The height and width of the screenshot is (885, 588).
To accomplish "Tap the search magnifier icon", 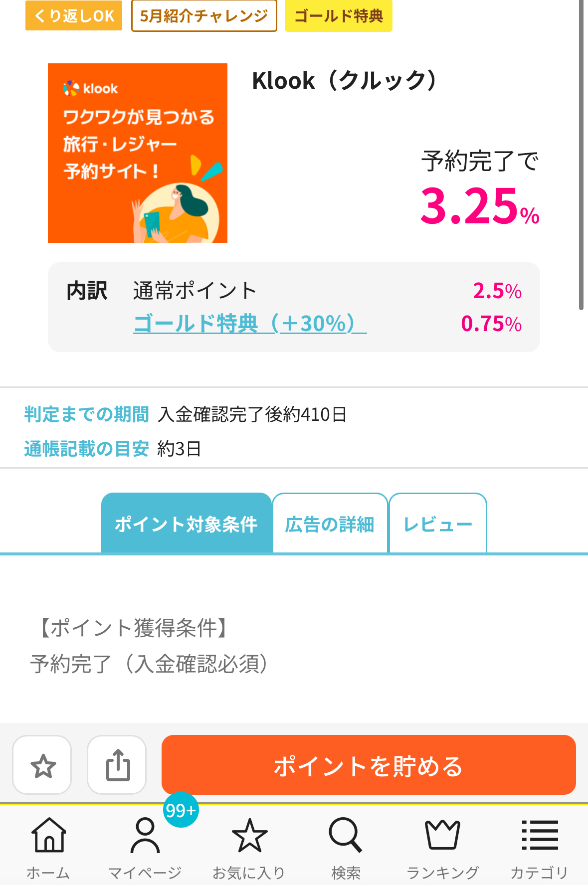I will (345, 835).
